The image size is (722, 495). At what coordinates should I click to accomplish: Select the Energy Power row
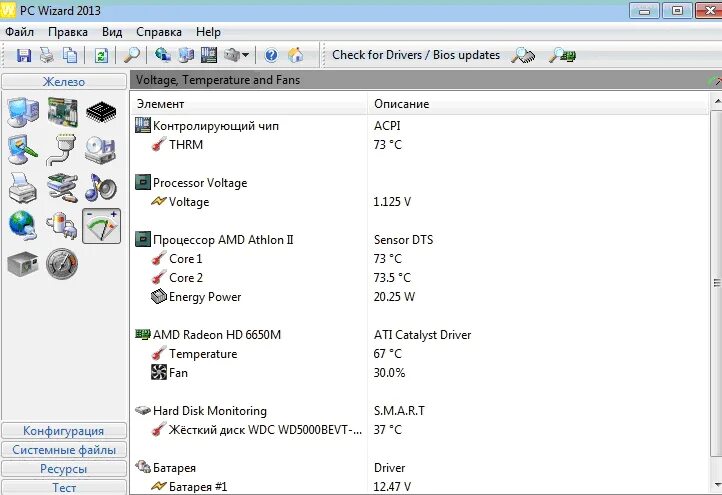tap(420, 297)
